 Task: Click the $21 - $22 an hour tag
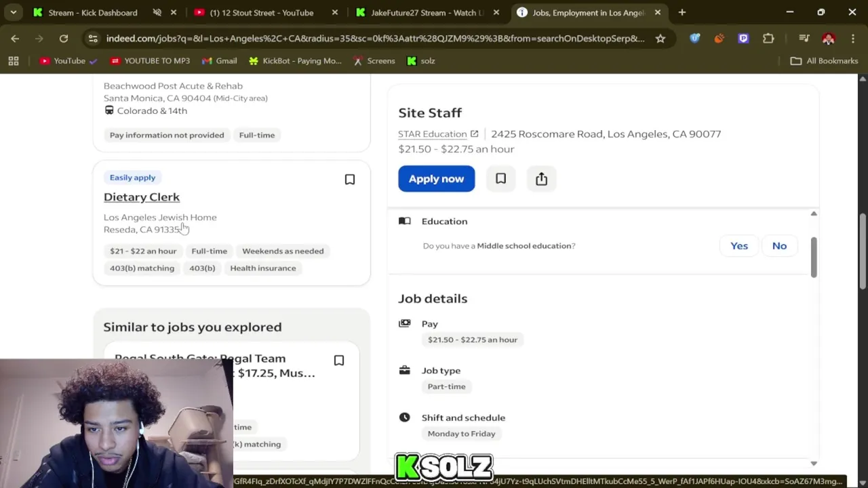click(143, 251)
